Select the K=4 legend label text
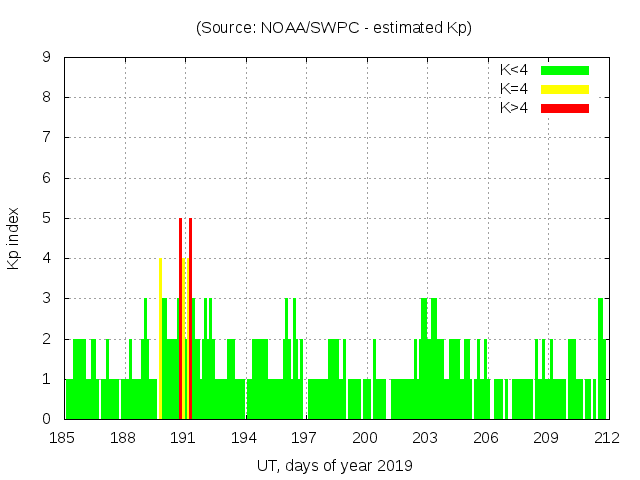 [x=514, y=89]
